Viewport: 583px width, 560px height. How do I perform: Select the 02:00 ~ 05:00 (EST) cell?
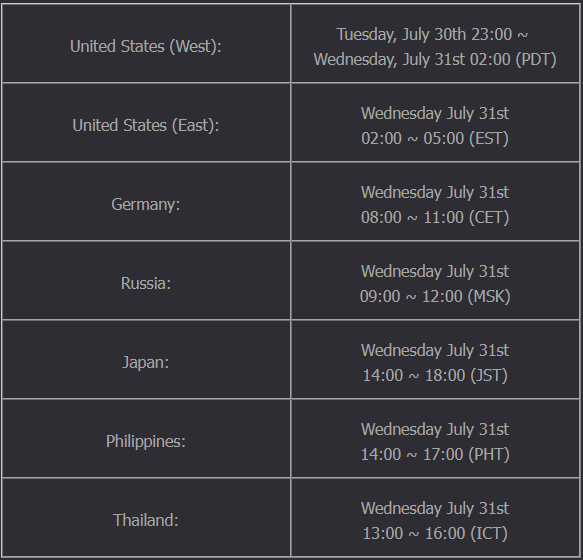tap(435, 123)
